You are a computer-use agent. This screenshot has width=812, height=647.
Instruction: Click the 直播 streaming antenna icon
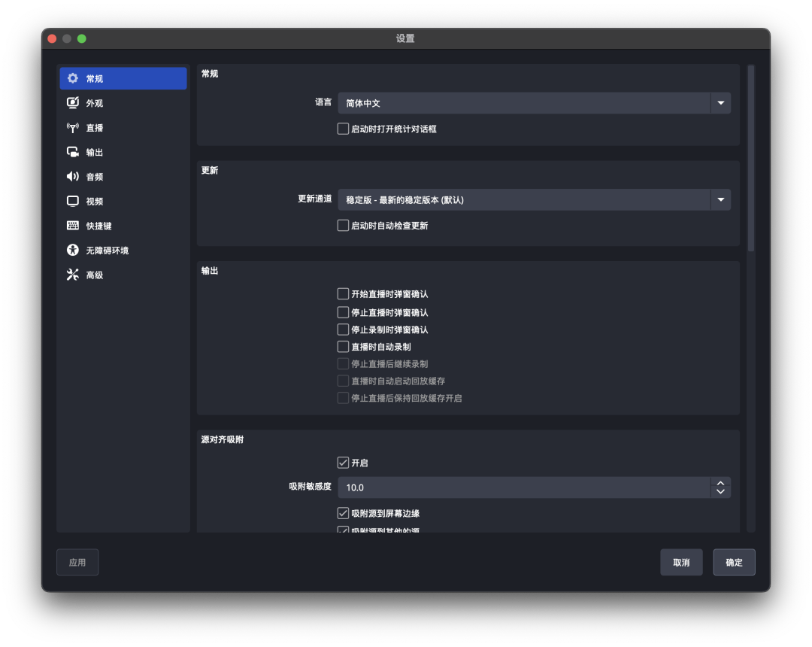[72, 127]
